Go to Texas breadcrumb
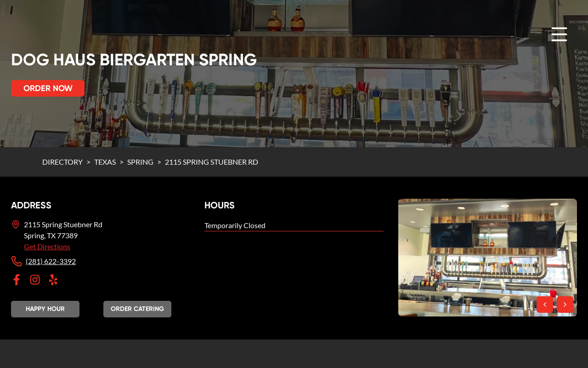Viewport: 588px width, 368px height. click(105, 162)
